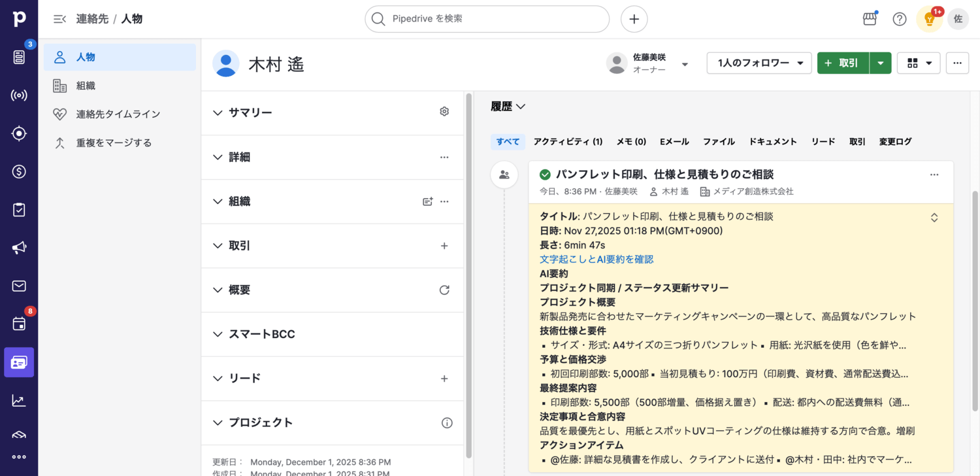The image size is (980, 476).
Task: Open More options dots in sidebar
Action: click(19, 457)
